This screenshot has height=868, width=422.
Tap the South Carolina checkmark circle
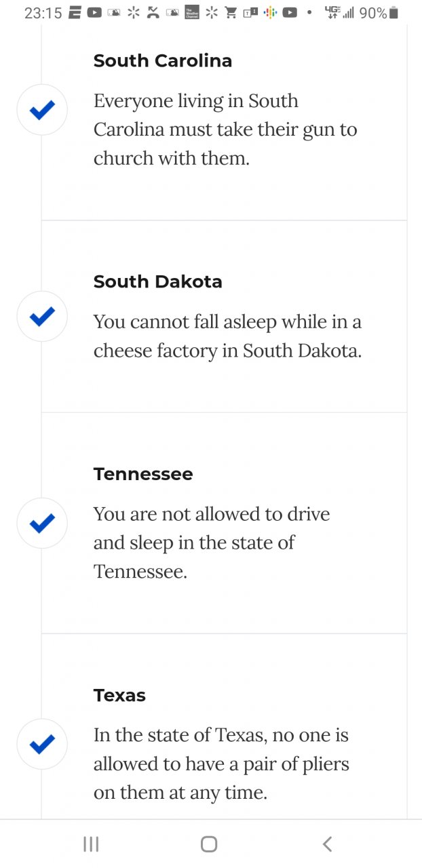point(42,110)
